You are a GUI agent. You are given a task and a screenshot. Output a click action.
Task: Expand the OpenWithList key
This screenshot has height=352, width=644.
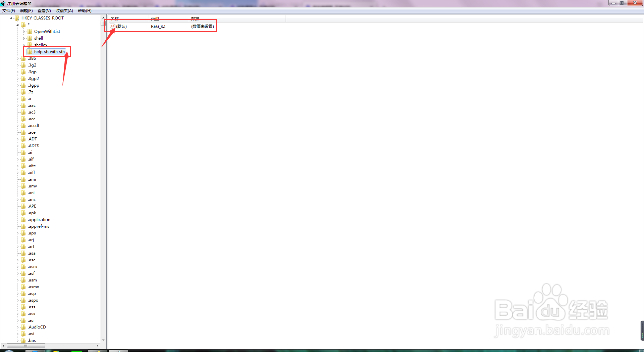click(x=24, y=32)
